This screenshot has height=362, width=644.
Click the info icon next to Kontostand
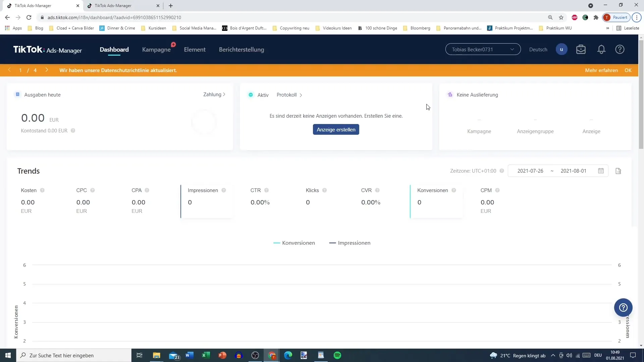pyautogui.click(x=73, y=131)
